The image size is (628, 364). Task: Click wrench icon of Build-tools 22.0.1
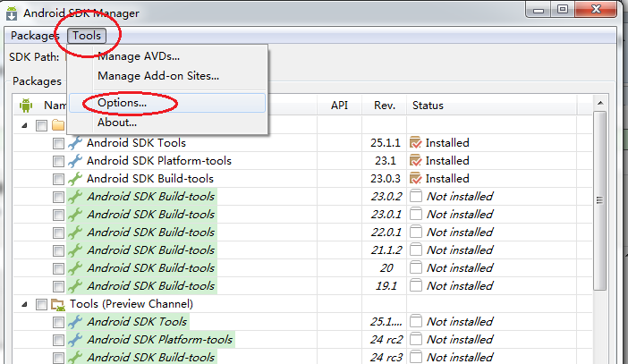[75, 233]
